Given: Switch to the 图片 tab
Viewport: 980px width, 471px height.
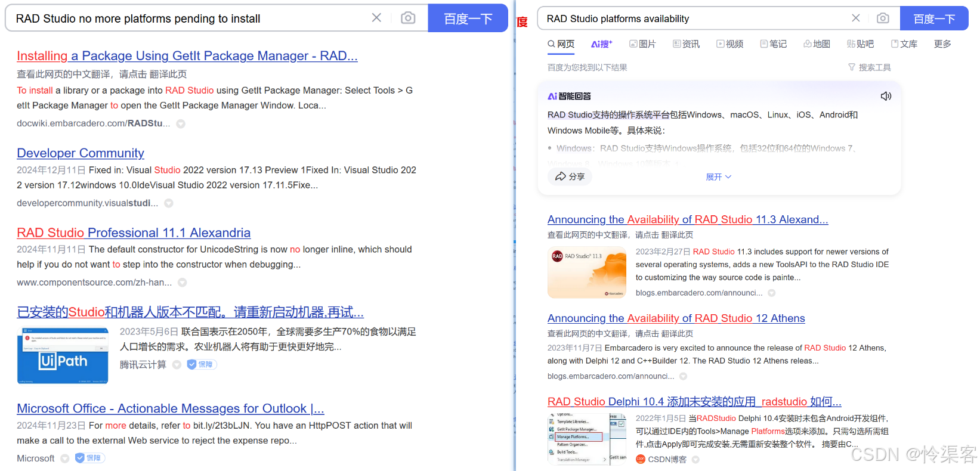Looking at the screenshot, I should [642, 44].
